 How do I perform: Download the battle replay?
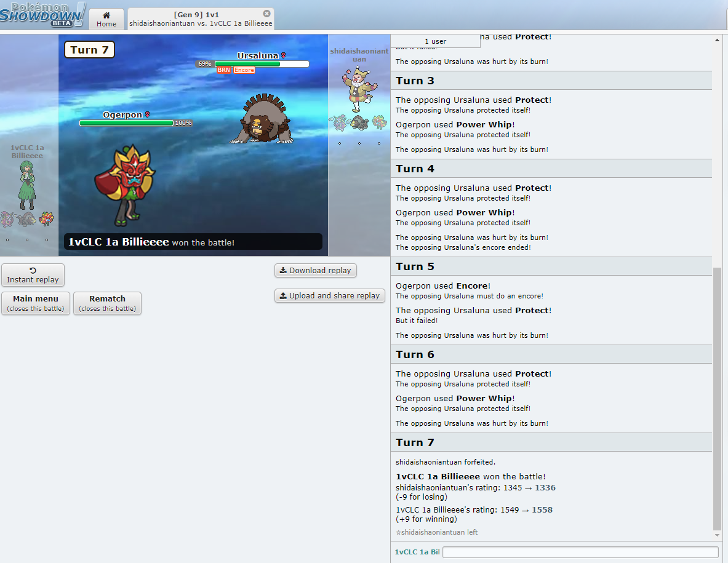tap(316, 270)
